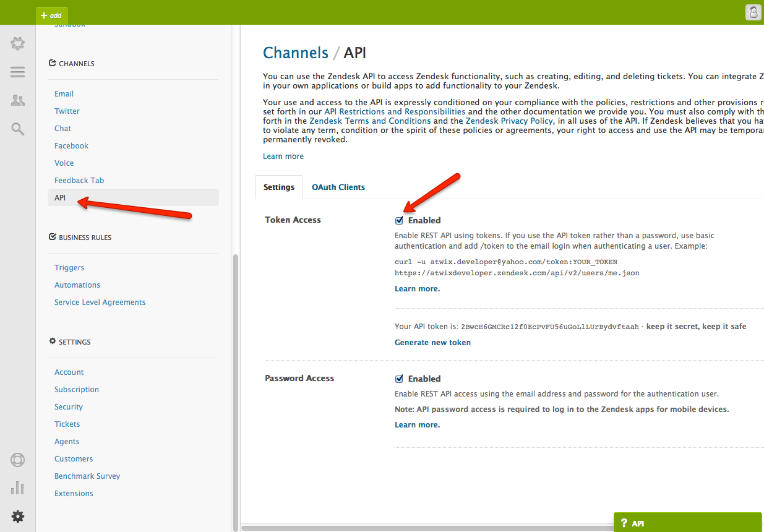
Task: Open Security settings
Action: coord(69,407)
